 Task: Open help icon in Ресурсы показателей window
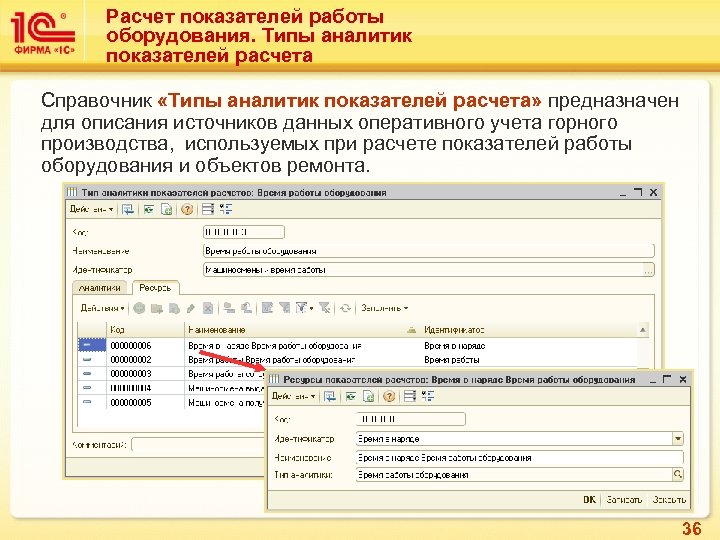389,396
